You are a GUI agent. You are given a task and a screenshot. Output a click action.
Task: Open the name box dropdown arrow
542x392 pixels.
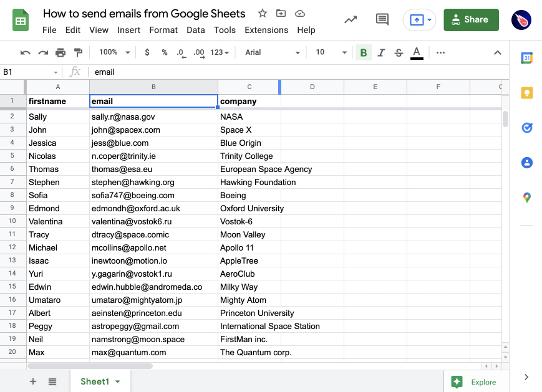56,72
